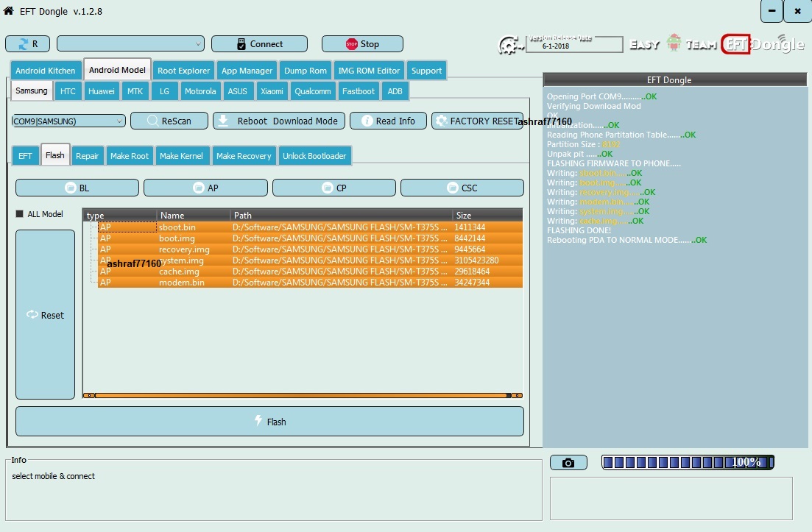The width and height of the screenshot is (812, 532).
Task: Open the IMG ROM Editor tab
Action: tap(369, 71)
